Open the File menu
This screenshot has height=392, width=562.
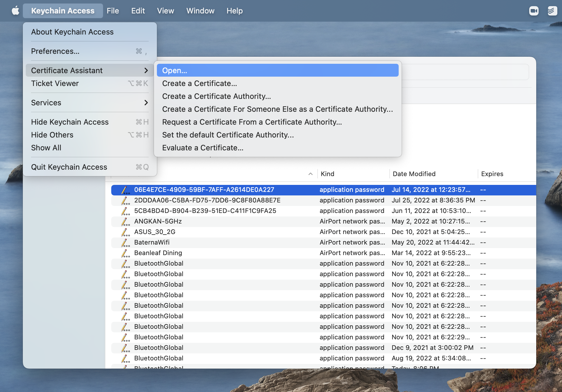point(113,11)
